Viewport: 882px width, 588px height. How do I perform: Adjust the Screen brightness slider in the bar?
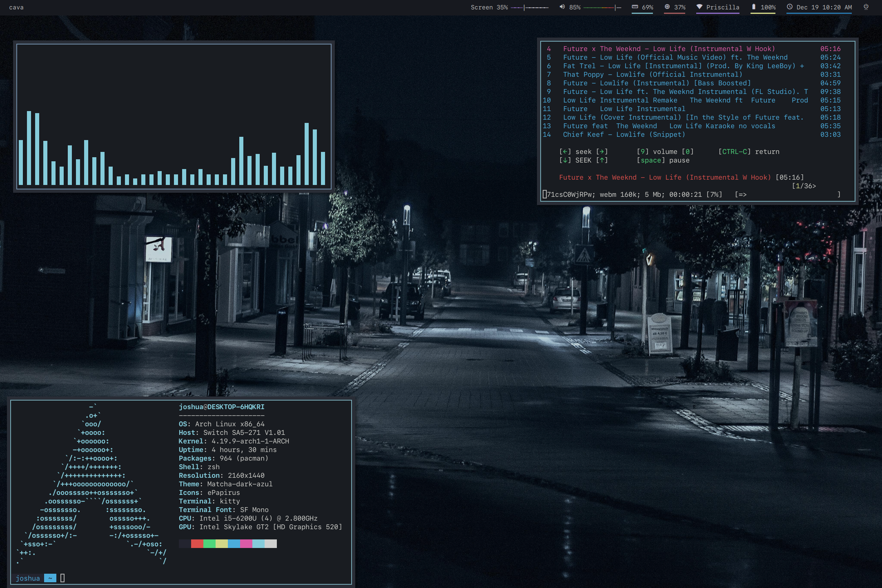[530, 7]
